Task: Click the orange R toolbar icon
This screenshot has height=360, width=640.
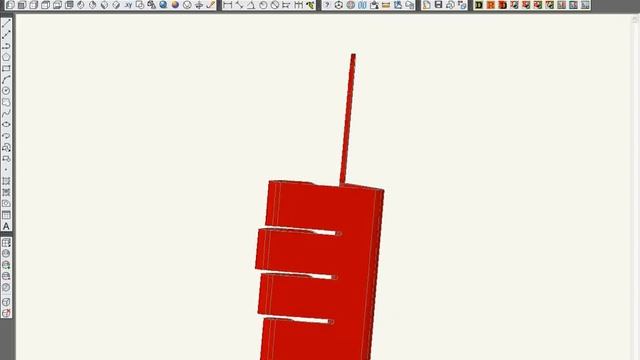Action: click(491, 5)
